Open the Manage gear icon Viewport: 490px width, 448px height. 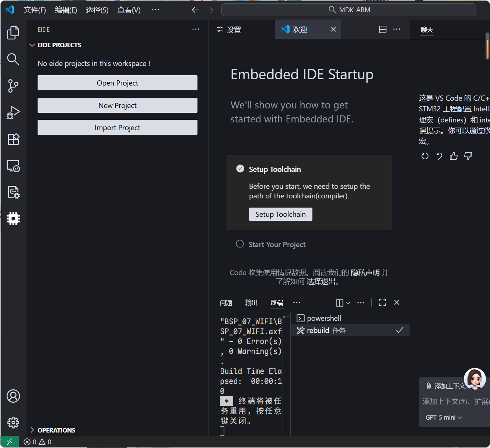click(13, 423)
